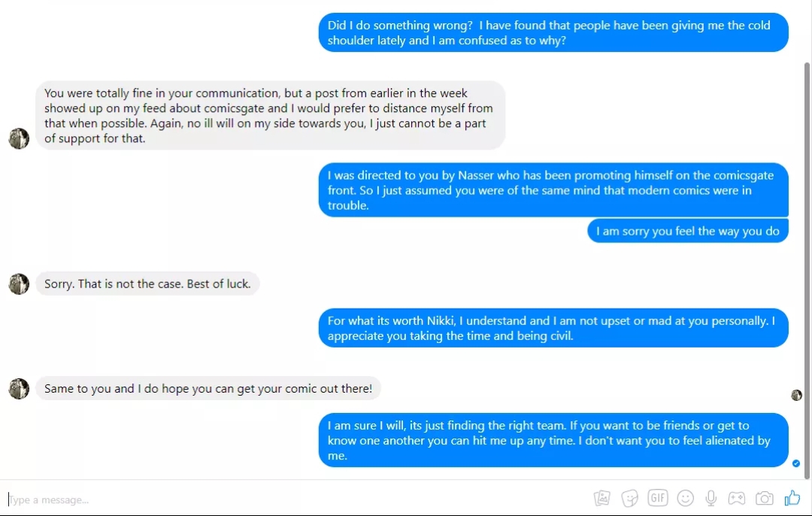Viewport: 812px width, 516px height.
Task: Select the 'I am sorry you feel' bubble
Action: click(688, 231)
